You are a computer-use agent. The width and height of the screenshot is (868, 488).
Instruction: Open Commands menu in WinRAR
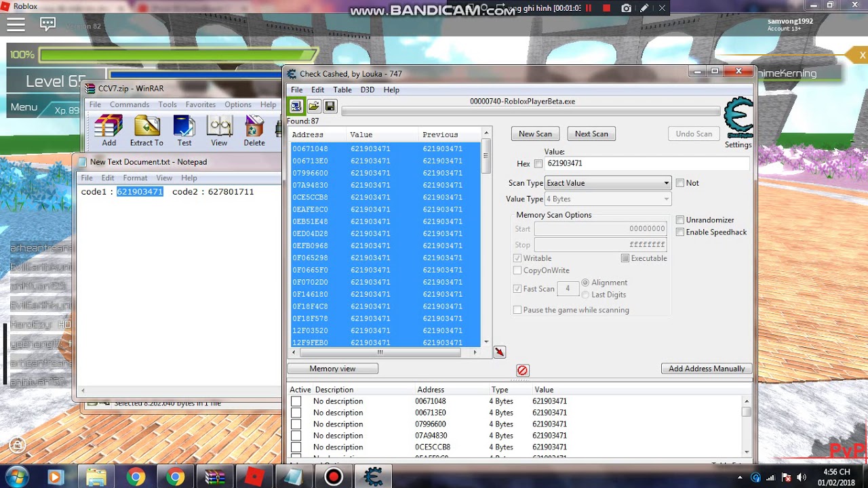point(130,104)
